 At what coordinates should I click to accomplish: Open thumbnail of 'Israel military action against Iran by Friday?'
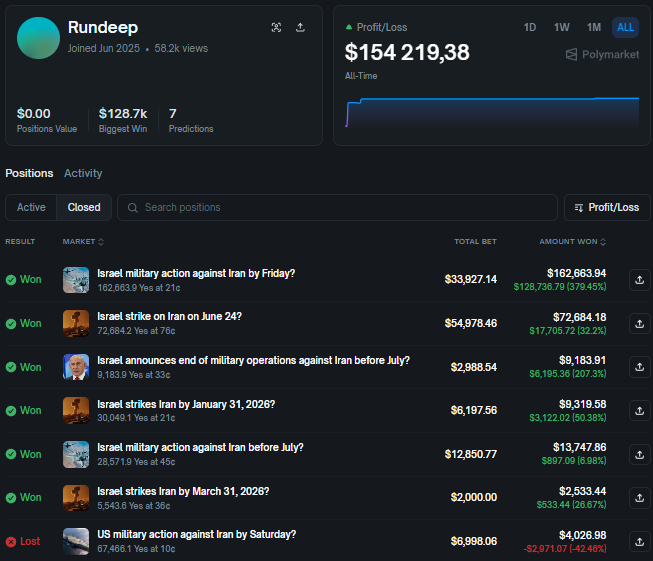(x=76, y=280)
